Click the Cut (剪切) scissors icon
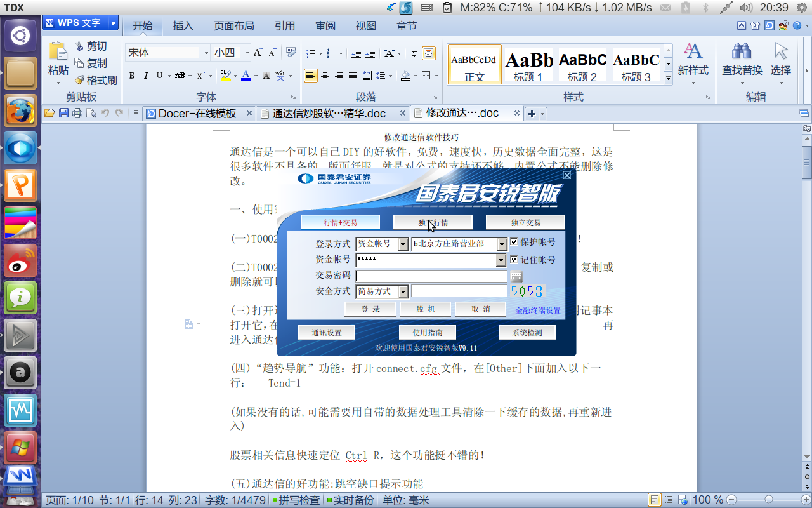 (x=79, y=46)
